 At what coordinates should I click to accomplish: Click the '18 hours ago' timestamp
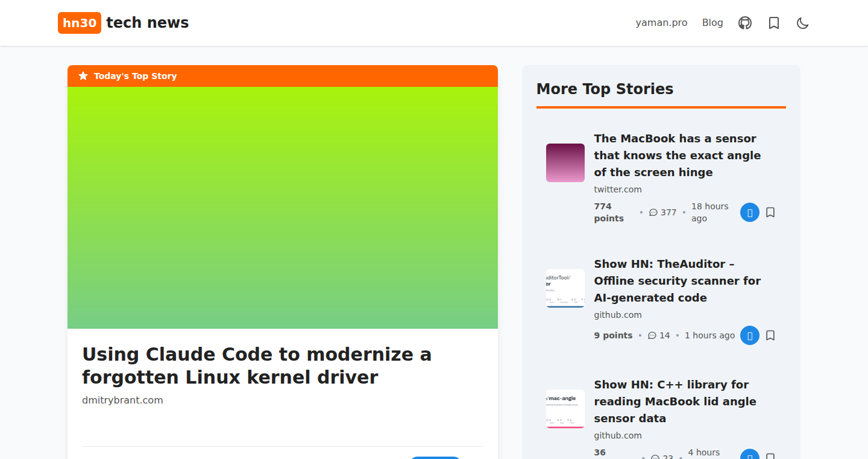710,212
